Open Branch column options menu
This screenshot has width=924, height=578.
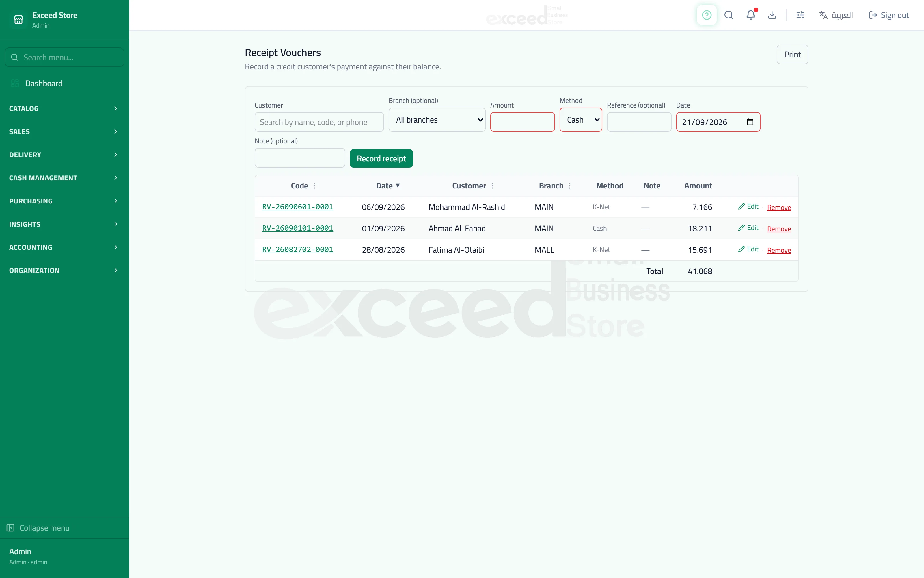570,186
